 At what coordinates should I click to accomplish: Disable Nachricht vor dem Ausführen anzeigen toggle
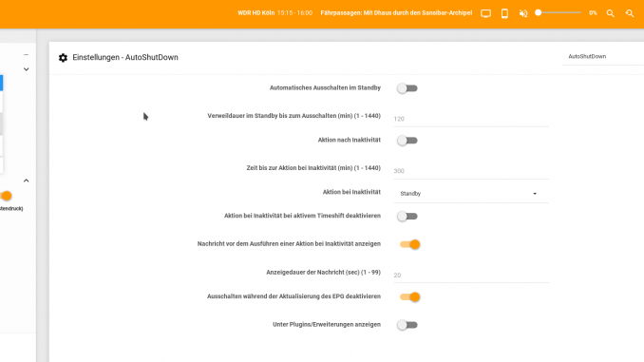410,244
